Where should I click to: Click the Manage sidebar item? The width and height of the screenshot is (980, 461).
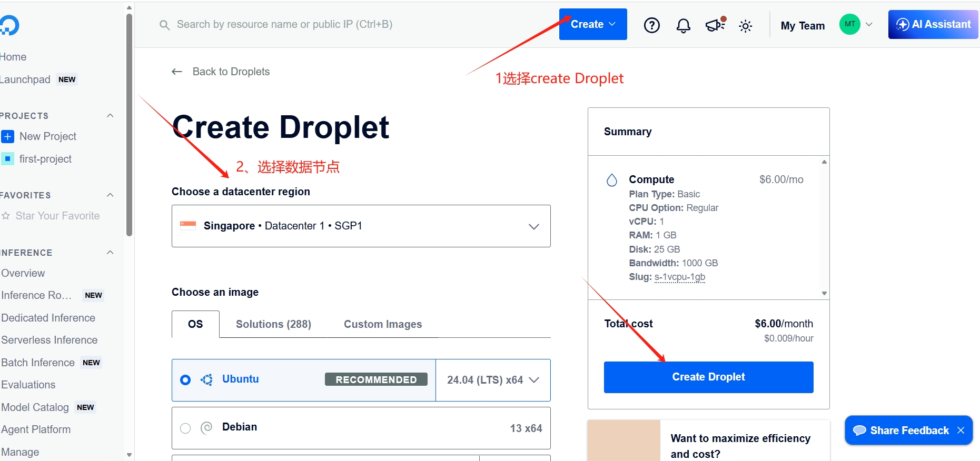pos(20,452)
